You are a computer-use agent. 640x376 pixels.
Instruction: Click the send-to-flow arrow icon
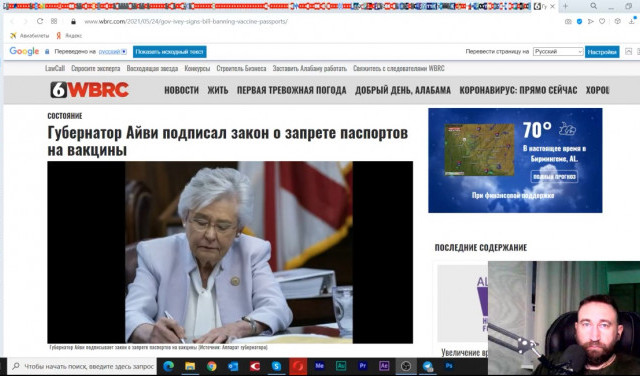pyautogui.click(x=591, y=21)
